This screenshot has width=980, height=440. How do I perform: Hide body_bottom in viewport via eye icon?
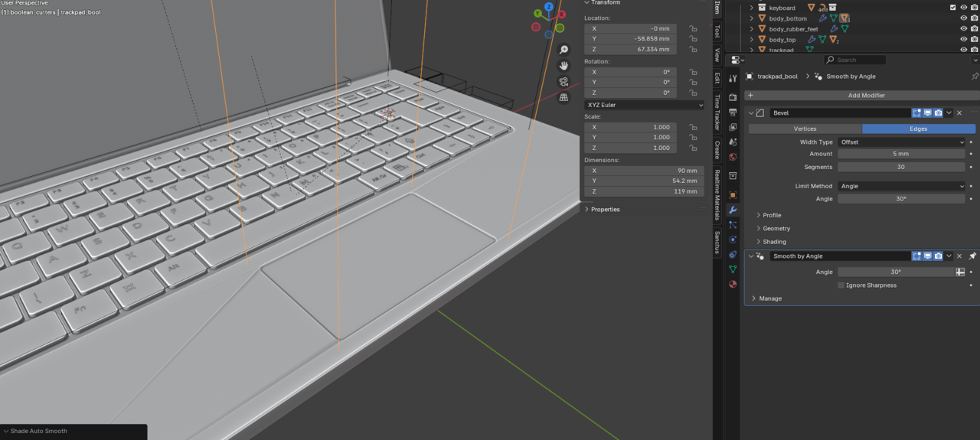coord(964,18)
